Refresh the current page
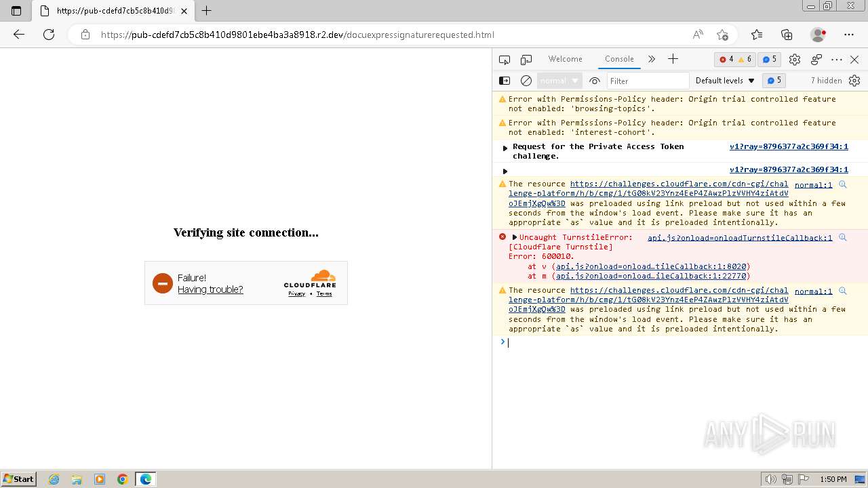Screen dimensions: 868x488 (49, 35)
